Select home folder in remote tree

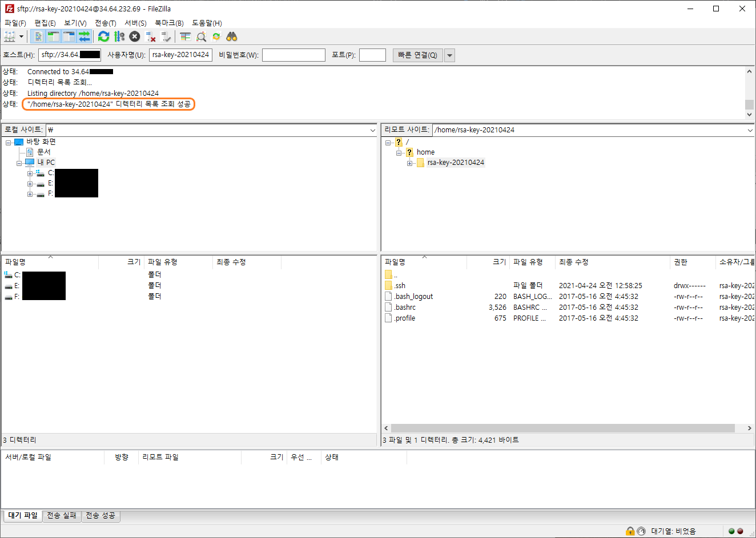click(x=425, y=152)
